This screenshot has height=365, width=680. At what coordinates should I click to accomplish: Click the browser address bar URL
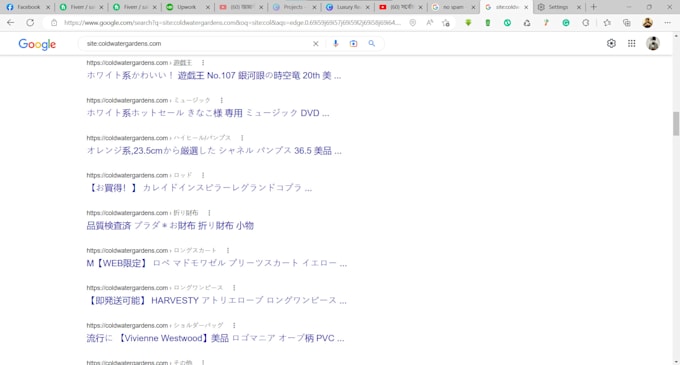[x=232, y=23]
